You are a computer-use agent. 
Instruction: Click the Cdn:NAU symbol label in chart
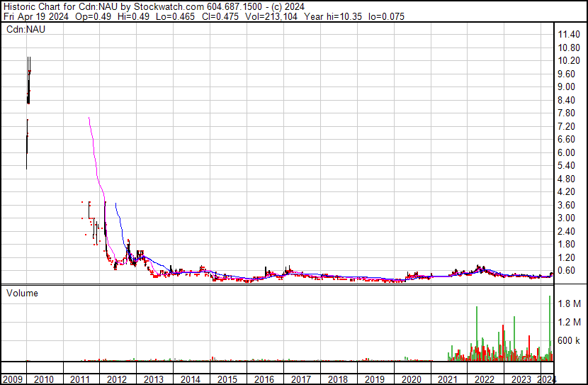pyautogui.click(x=26, y=30)
